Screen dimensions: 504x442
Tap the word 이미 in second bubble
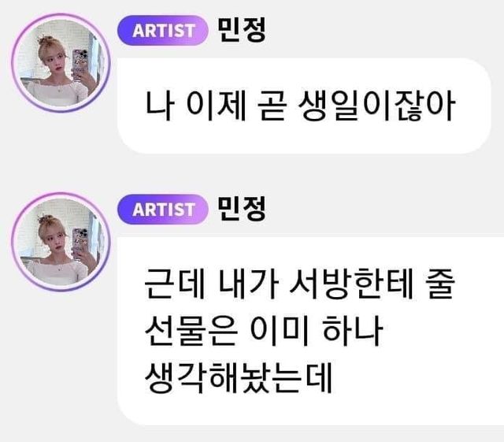279,330
